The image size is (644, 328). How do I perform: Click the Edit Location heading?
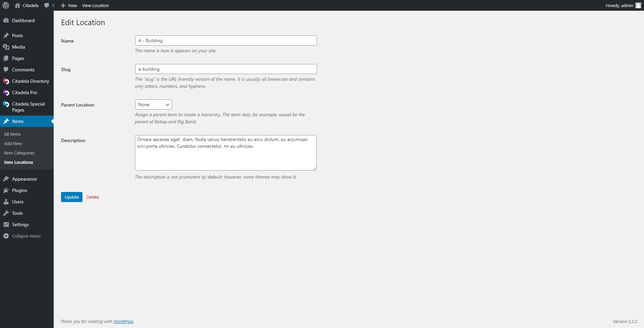click(x=83, y=22)
